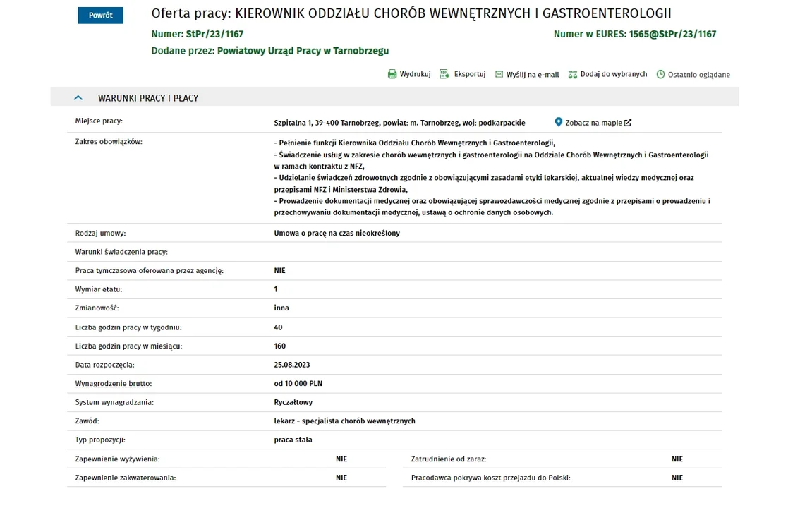The height and width of the screenshot is (508, 812).
Task: Click the Wynagrodzenie brutto underlined label
Action: click(x=114, y=384)
